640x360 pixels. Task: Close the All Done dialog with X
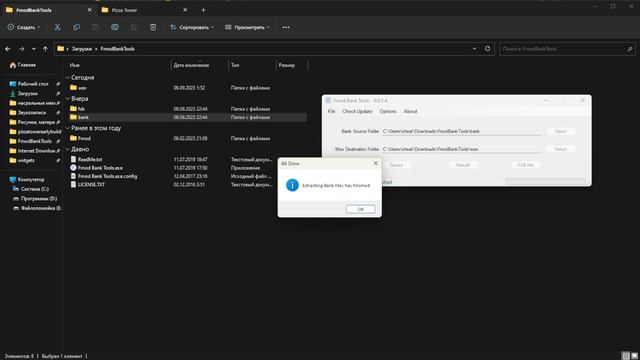click(x=376, y=163)
